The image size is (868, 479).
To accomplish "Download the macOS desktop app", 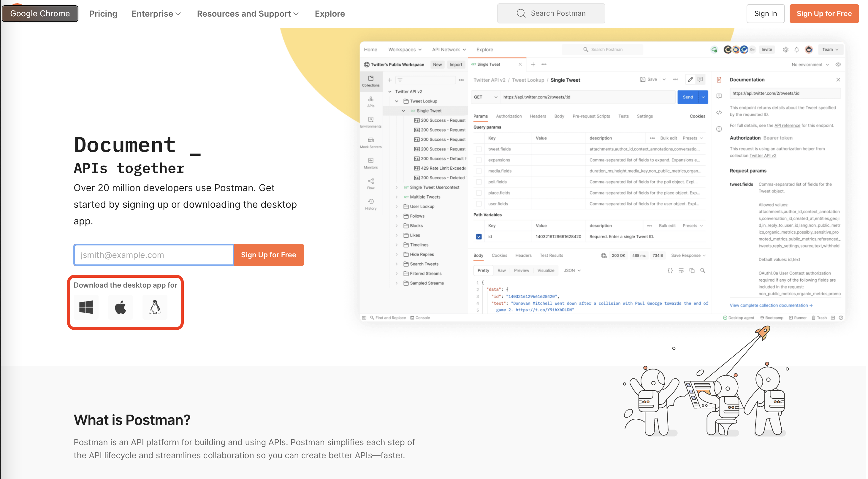I will point(120,307).
